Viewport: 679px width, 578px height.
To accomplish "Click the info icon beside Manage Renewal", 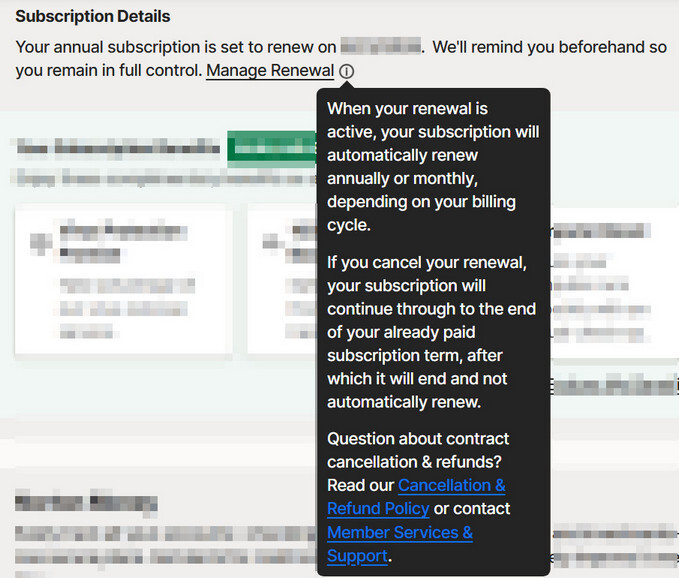I will [x=346, y=72].
